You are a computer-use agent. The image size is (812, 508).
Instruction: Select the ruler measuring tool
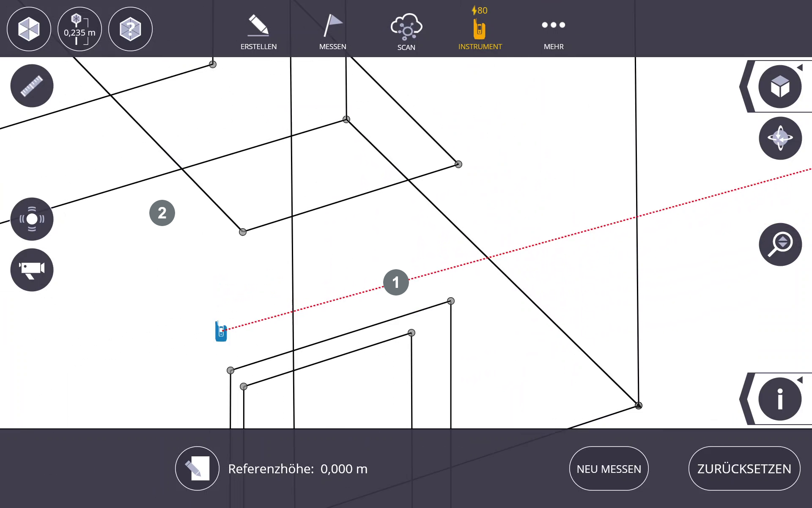pos(32,86)
